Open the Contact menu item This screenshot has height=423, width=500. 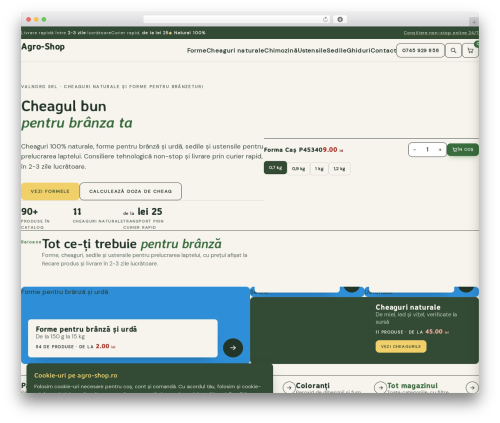(383, 51)
